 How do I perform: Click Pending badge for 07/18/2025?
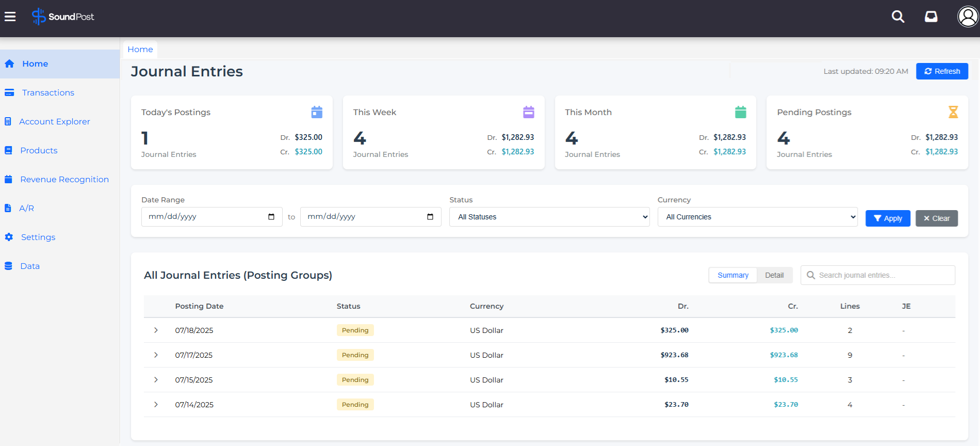coord(355,330)
